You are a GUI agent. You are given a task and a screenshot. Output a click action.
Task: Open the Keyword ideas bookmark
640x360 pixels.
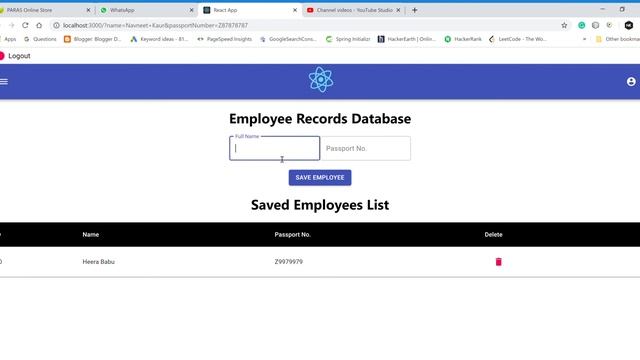tap(159, 39)
